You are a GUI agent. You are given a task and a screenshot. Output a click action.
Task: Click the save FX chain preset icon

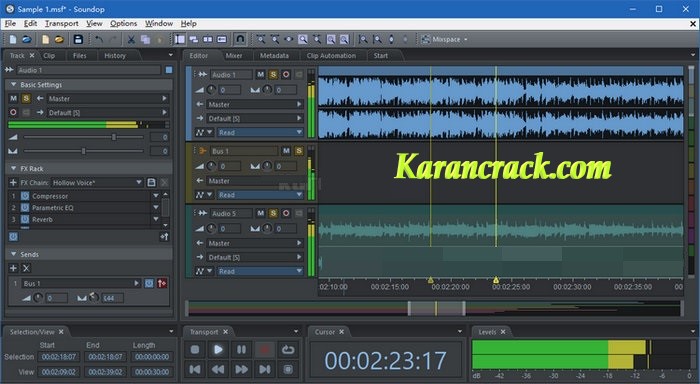(x=151, y=182)
